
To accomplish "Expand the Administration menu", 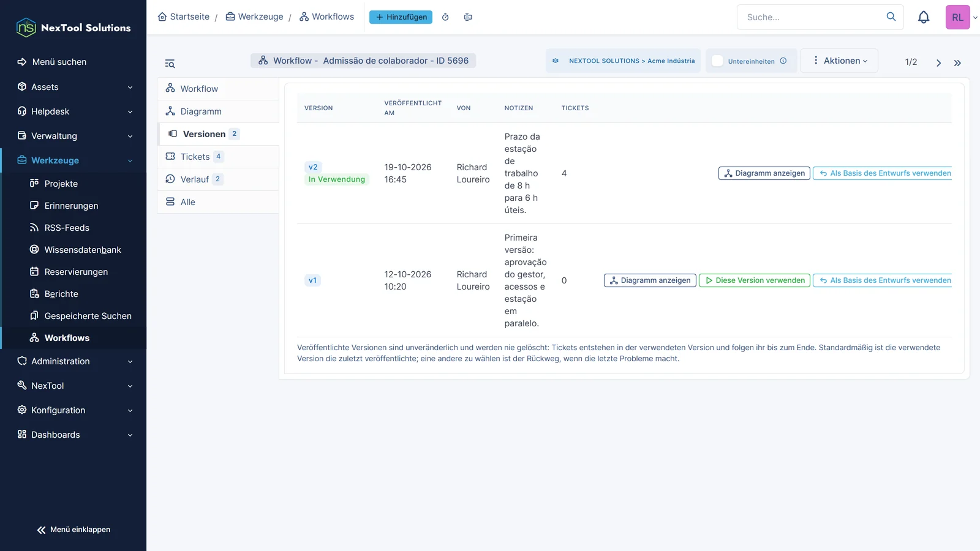I will click(73, 361).
